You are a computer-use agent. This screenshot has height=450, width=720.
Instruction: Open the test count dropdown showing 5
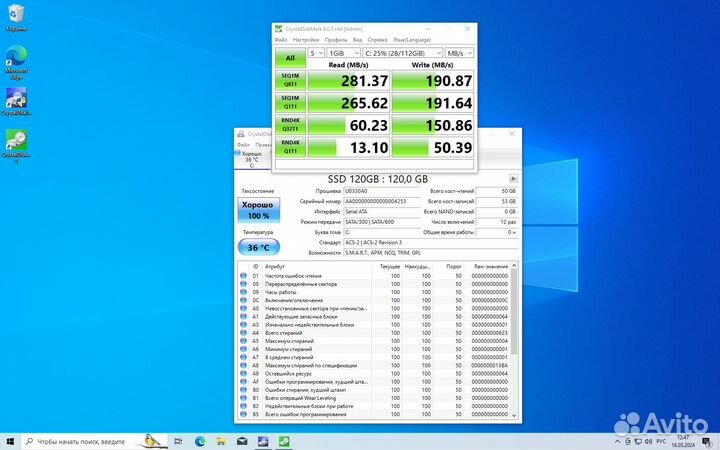click(x=316, y=53)
